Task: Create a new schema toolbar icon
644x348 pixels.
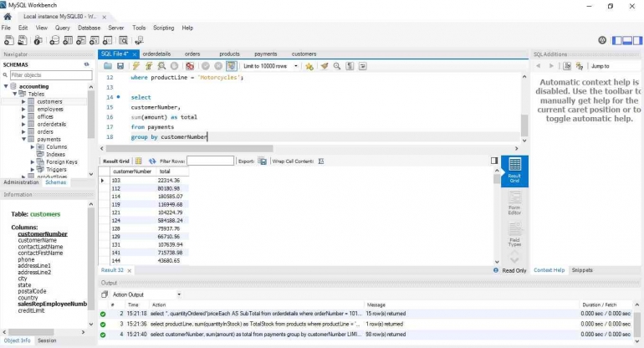Action: (x=54, y=40)
